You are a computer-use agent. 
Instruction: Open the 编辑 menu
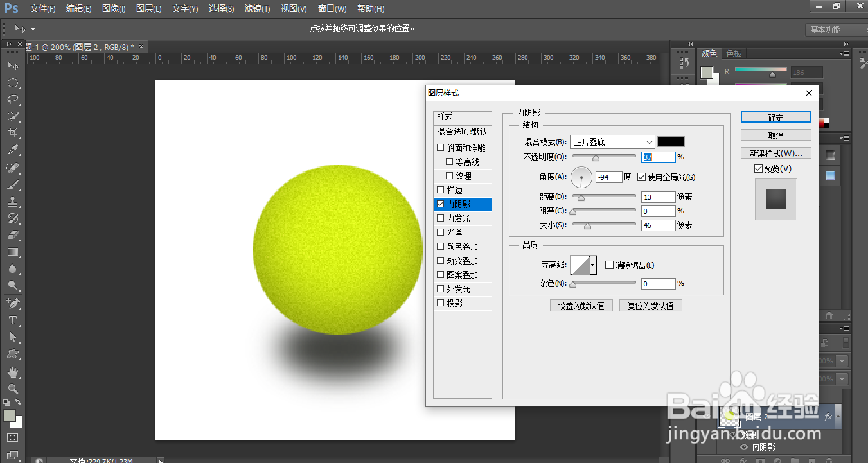point(79,9)
